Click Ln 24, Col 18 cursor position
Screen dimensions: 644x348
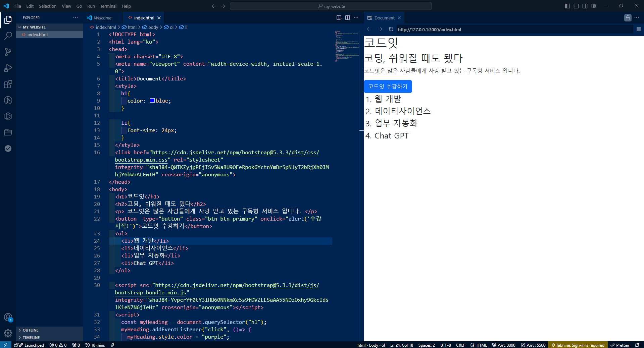[402, 345]
